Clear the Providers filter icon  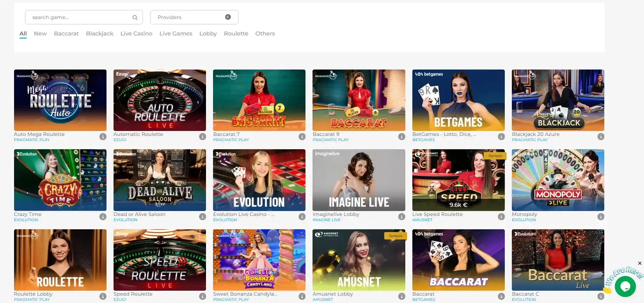coord(228,17)
